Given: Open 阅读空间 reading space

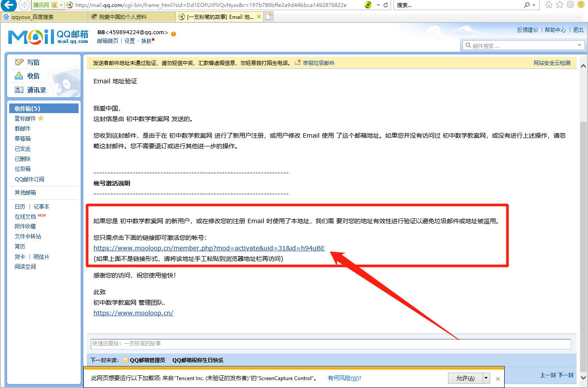Looking at the screenshot, I should (25, 267).
